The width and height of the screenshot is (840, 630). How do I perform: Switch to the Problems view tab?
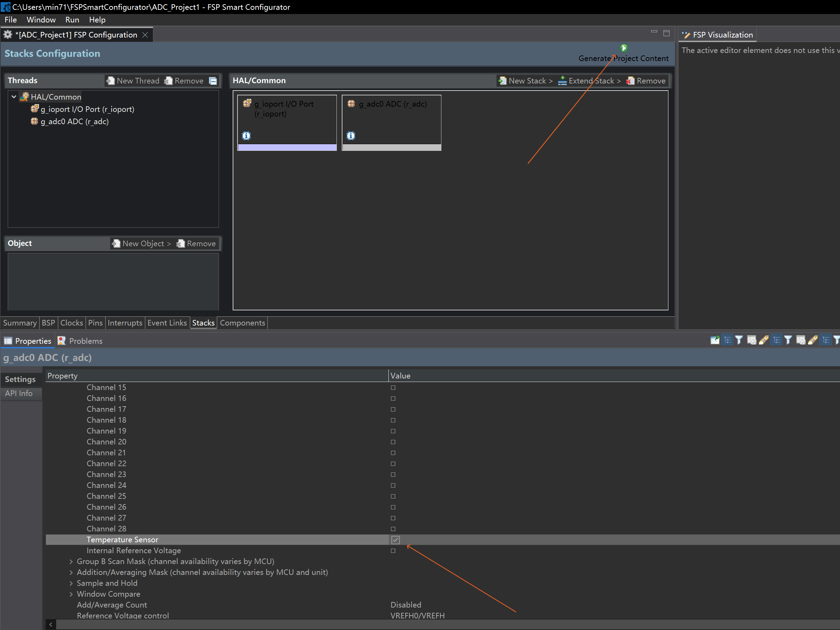pos(80,341)
